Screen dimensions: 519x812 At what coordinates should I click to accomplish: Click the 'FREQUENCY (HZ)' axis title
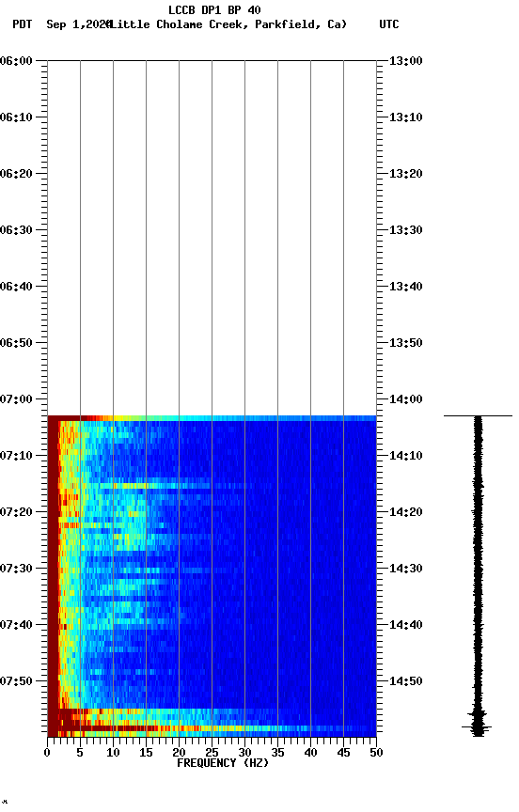223,764
